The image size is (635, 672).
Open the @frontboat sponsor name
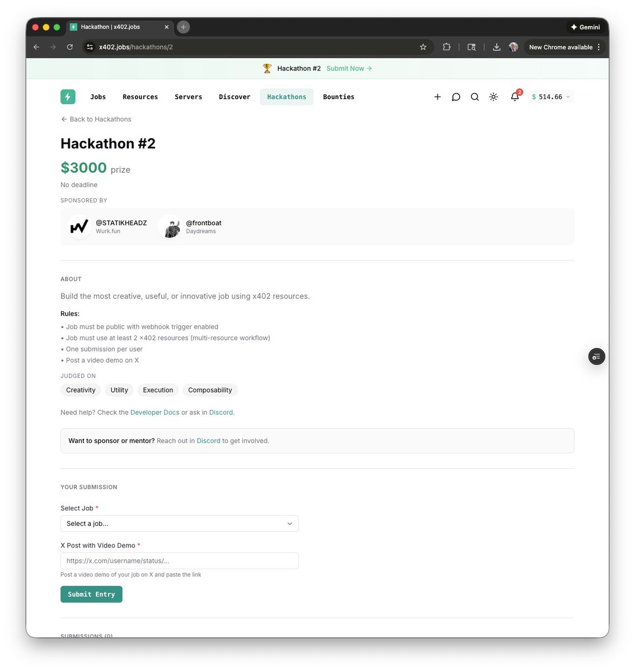204,223
